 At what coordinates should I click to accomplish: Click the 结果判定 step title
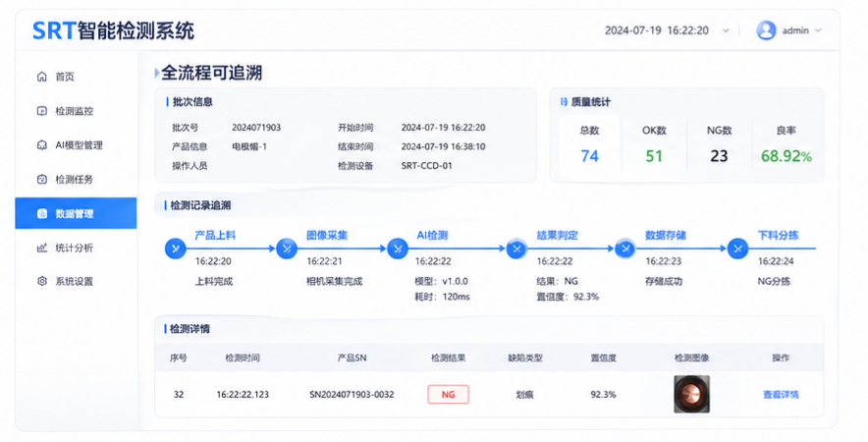click(558, 235)
